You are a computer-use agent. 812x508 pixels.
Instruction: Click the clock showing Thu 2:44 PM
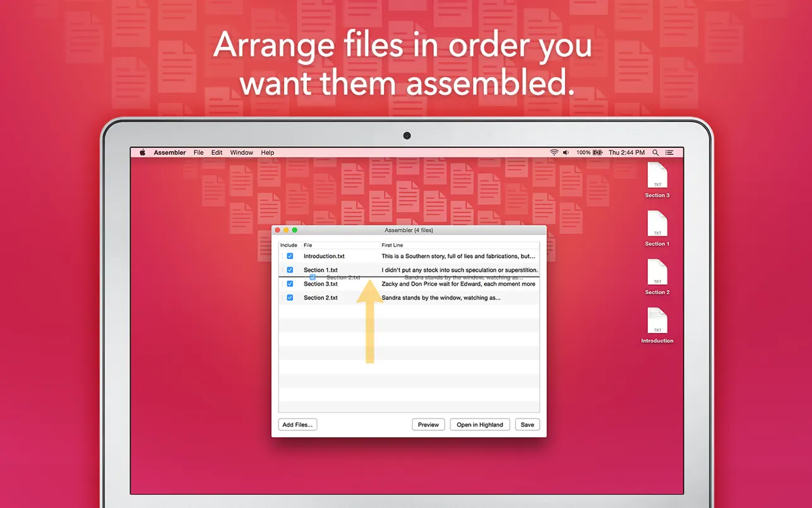tap(626, 152)
